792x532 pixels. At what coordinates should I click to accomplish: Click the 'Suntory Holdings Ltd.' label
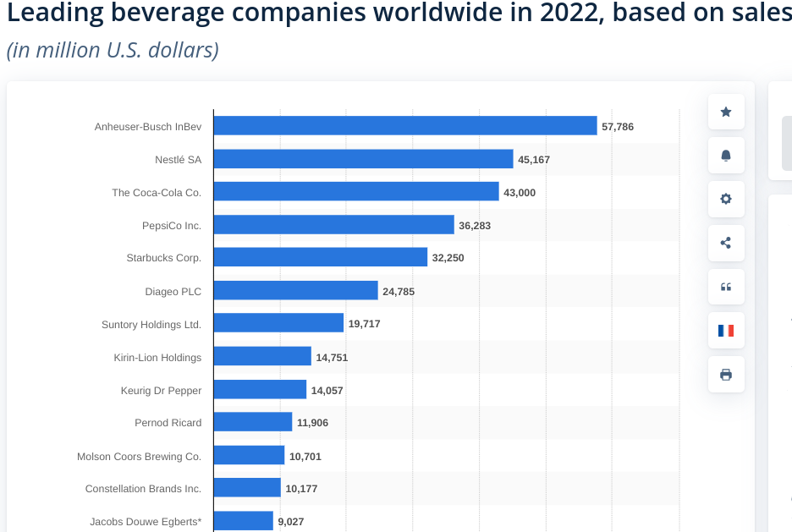pyautogui.click(x=151, y=325)
